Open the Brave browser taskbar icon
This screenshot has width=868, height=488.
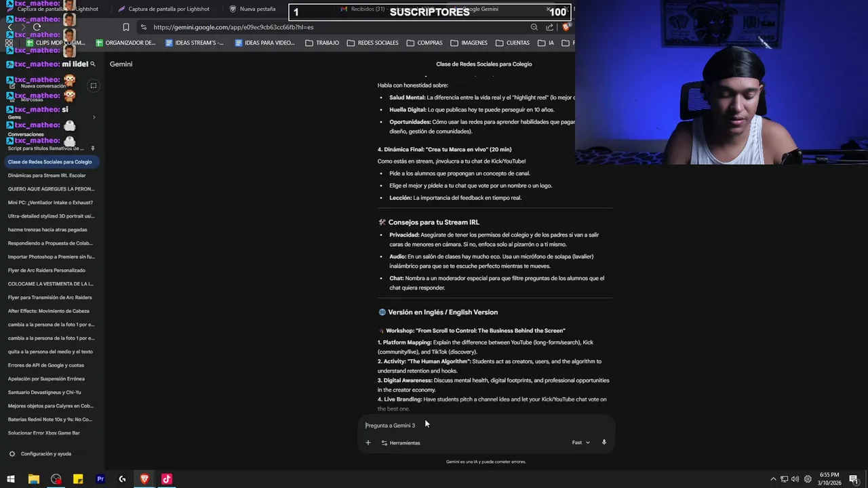pos(144,479)
